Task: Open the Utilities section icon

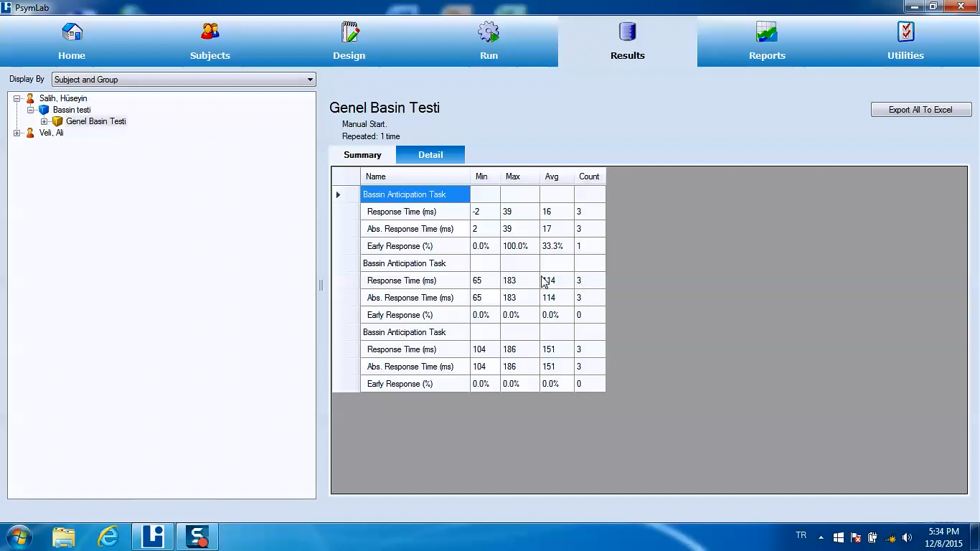Action: (905, 32)
